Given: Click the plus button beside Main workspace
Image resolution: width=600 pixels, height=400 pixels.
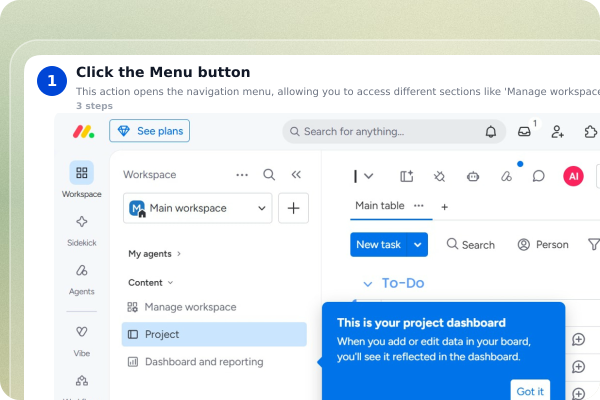Looking at the screenshot, I should tap(293, 208).
